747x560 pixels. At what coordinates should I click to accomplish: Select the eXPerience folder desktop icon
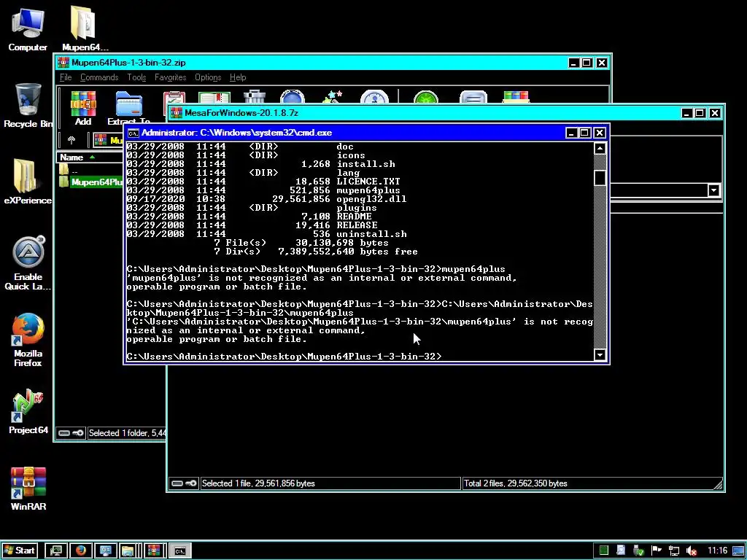pos(28,182)
